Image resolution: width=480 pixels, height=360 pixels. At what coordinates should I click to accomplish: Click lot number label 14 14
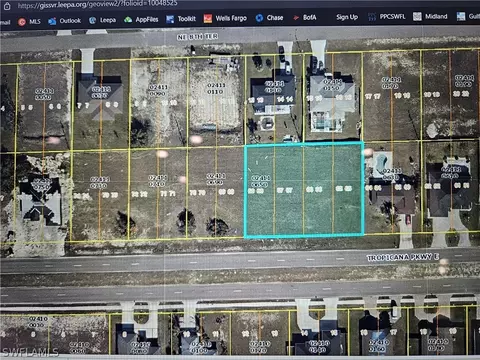coord(285,99)
